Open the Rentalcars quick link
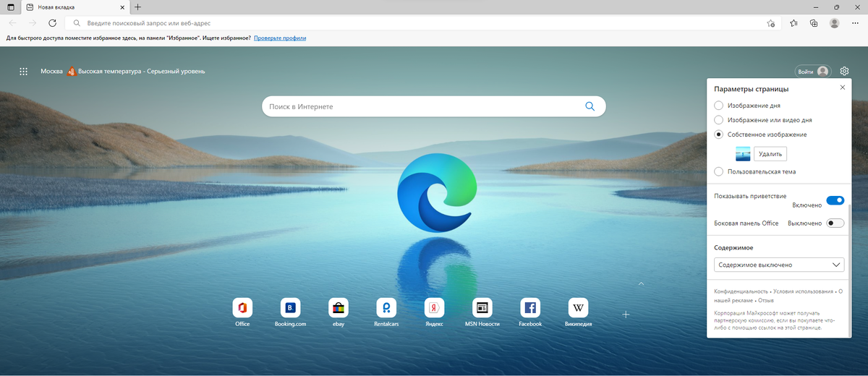Image resolution: width=868 pixels, height=376 pixels. tap(386, 308)
